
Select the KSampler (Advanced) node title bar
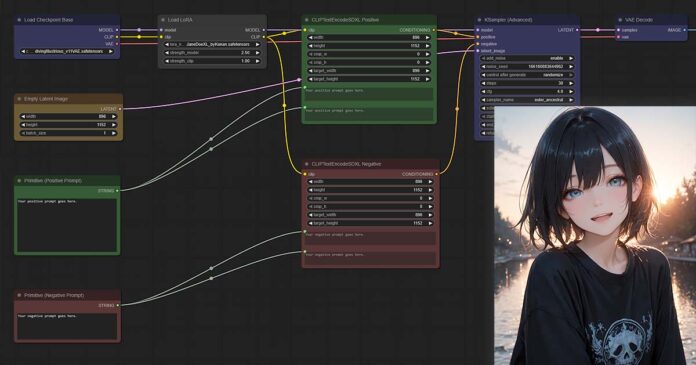pos(527,20)
